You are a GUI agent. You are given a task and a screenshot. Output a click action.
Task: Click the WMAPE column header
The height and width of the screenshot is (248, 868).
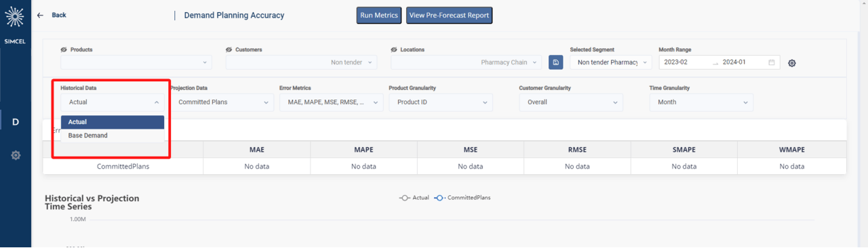pyautogui.click(x=791, y=150)
